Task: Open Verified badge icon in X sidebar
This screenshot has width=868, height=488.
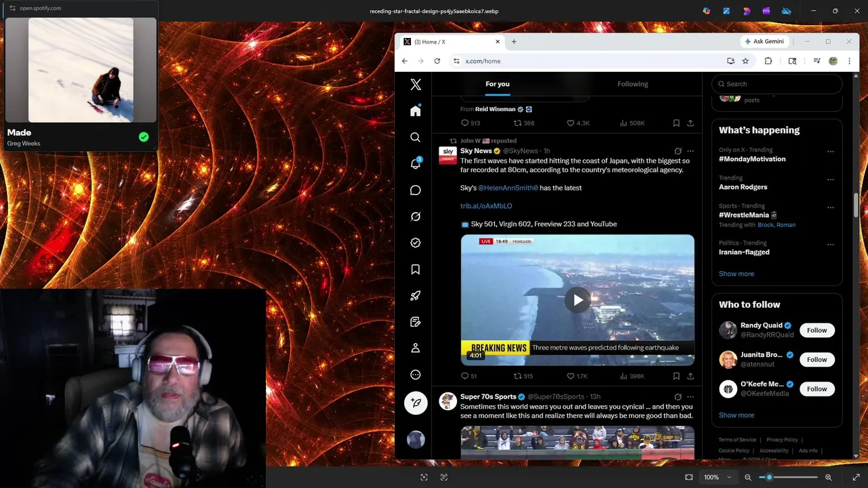Action: point(416,243)
